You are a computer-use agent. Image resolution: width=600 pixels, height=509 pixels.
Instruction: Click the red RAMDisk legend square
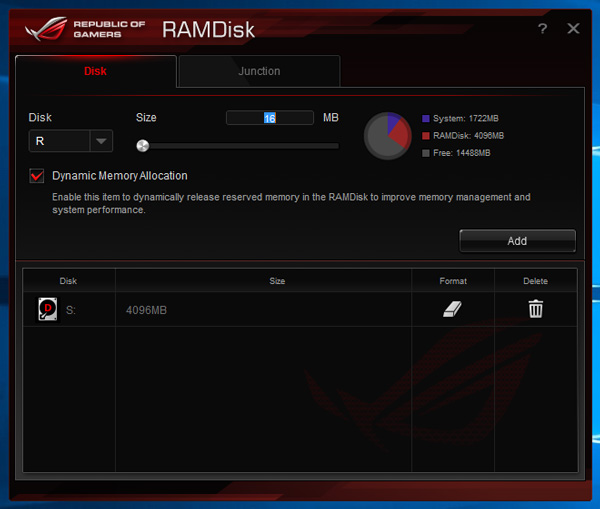pos(426,136)
